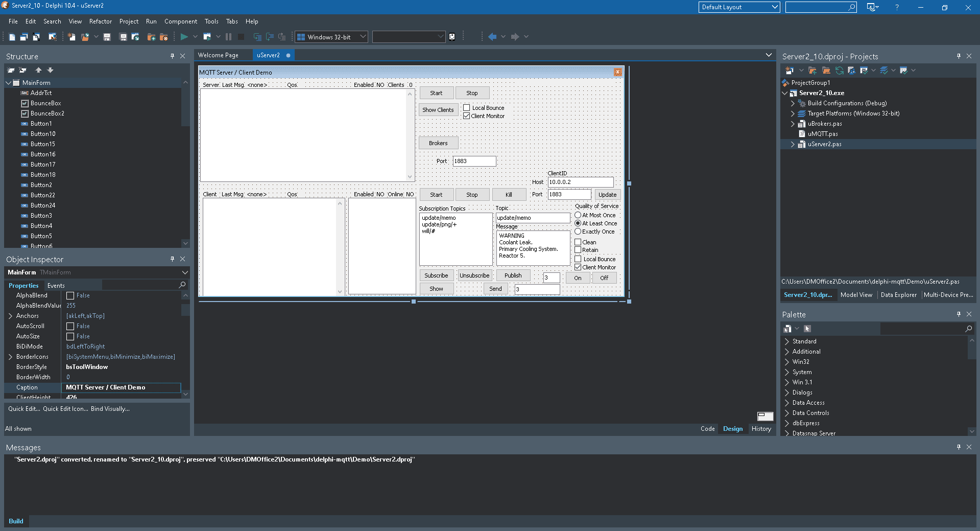Image resolution: width=980 pixels, height=531 pixels.
Task: Click the Host input field
Action: click(x=581, y=182)
